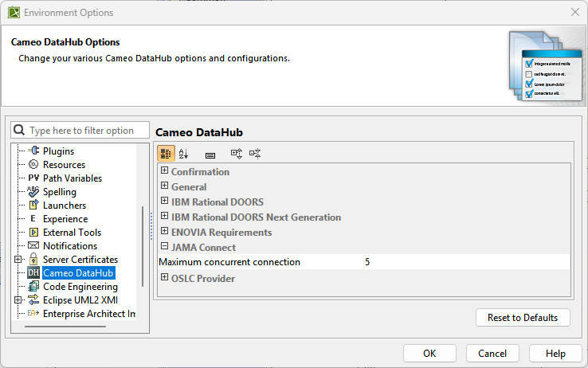Screen dimensions: 588x368
Task: Click the Reset to Defaults button
Action: [523, 318]
